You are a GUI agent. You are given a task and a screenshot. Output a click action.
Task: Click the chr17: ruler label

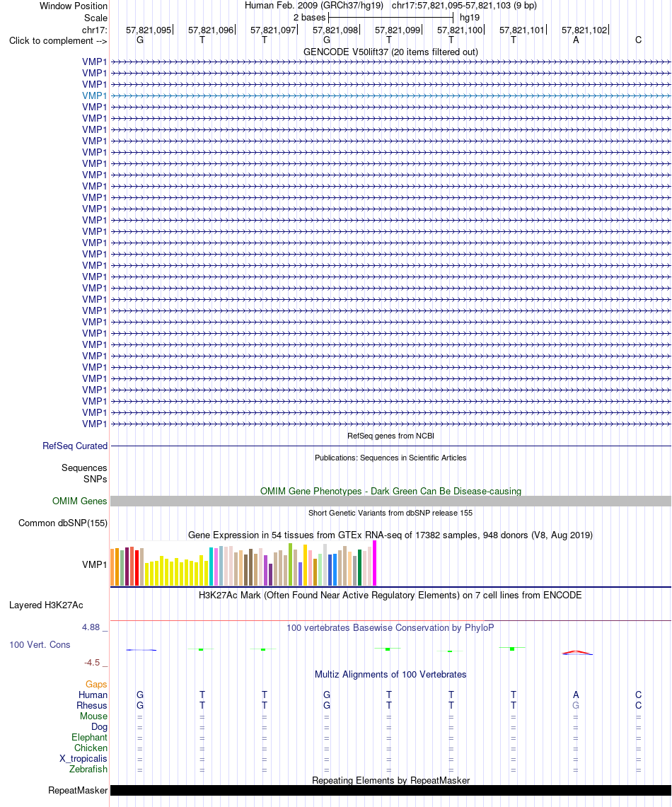[95, 30]
